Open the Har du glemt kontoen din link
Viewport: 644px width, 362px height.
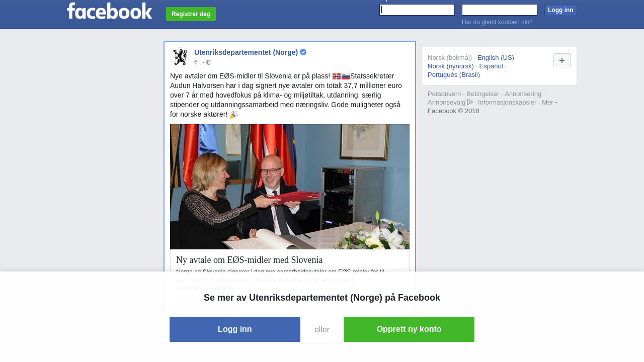[x=497, y=22]
